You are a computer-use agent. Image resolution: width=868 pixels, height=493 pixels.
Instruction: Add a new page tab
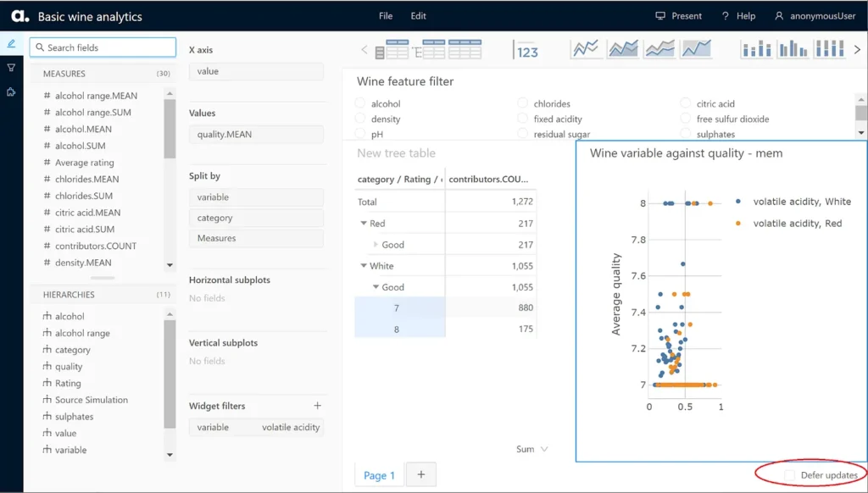pyautogui.click(x=420, y=474)
